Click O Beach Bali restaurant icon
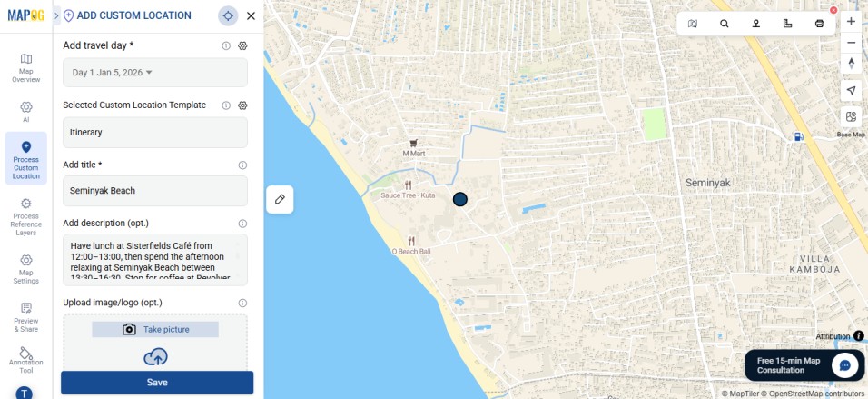 [411, 241]
